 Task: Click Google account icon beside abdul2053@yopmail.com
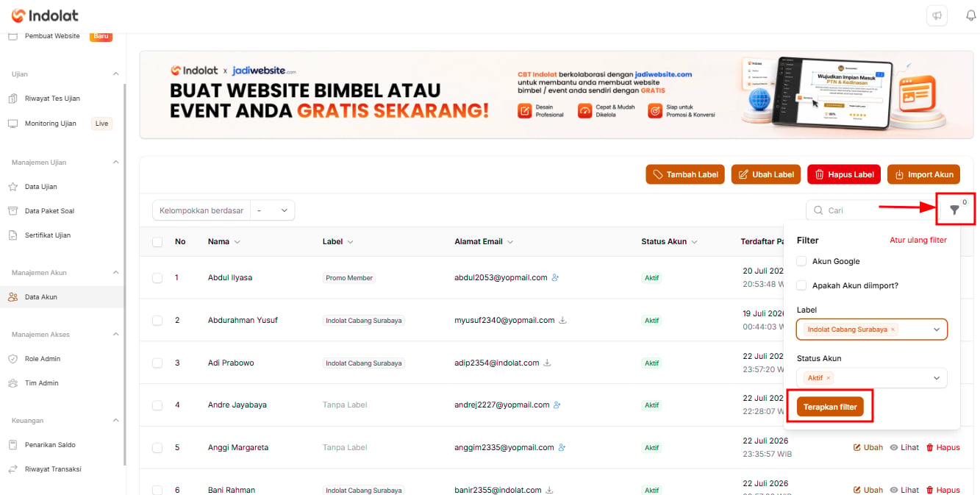(556, 277)
